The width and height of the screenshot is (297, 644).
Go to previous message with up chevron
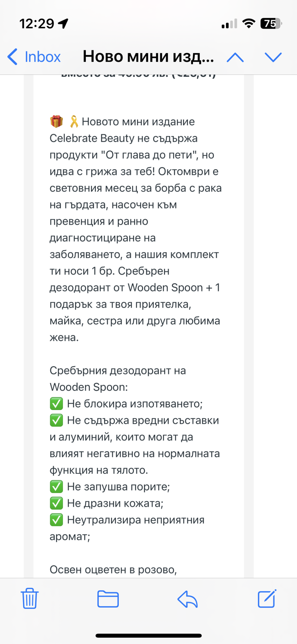[x=235, y=57]
